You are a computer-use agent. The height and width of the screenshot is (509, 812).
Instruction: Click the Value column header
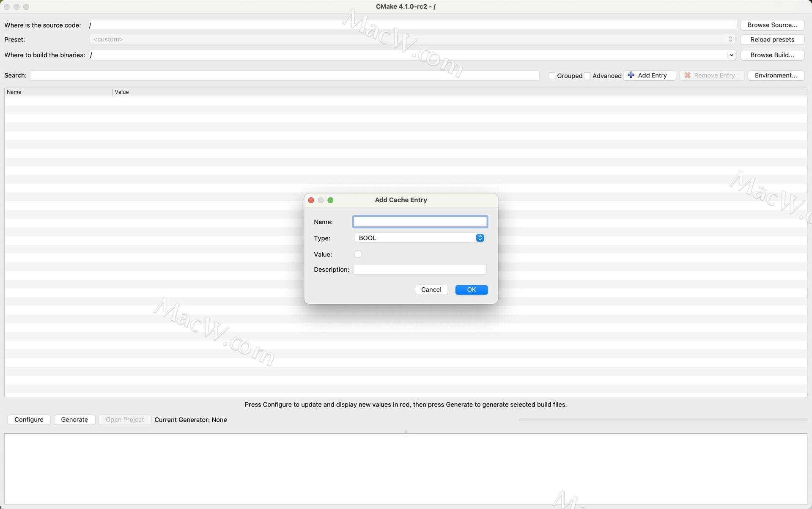click(460, 92)
